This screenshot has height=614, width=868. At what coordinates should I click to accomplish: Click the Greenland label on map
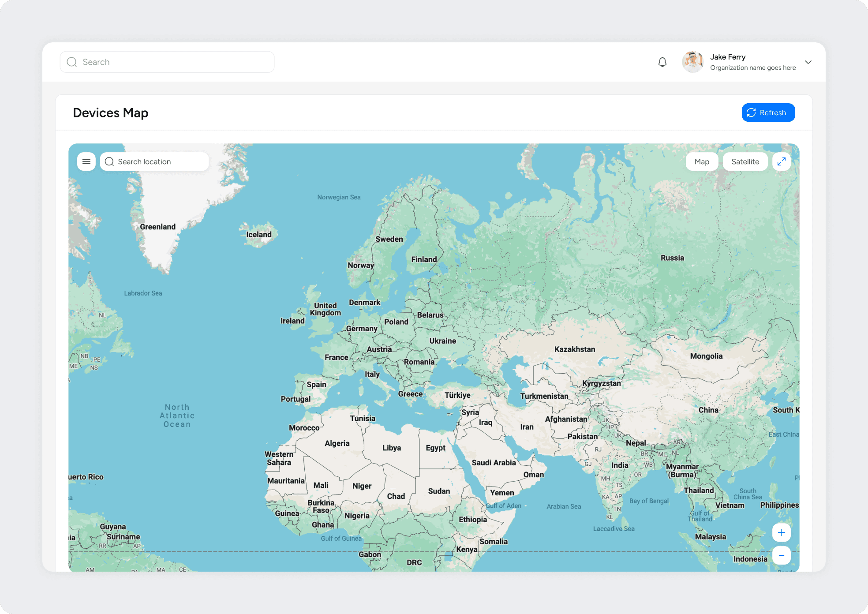tap(157, 227)
